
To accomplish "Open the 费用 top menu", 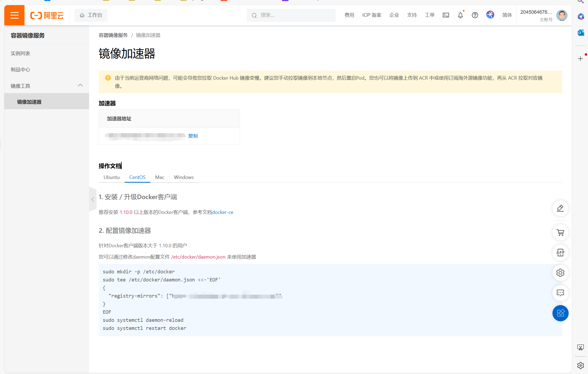I will point(349,15).
